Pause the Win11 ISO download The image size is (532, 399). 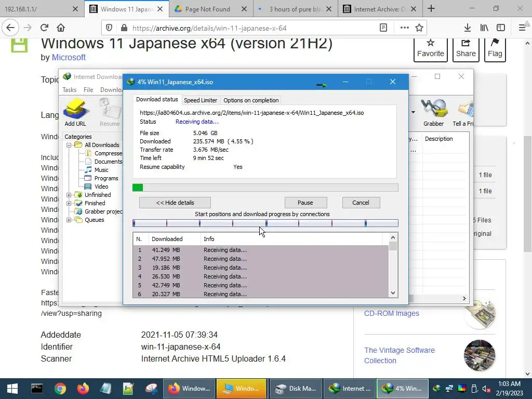(305, 203)
